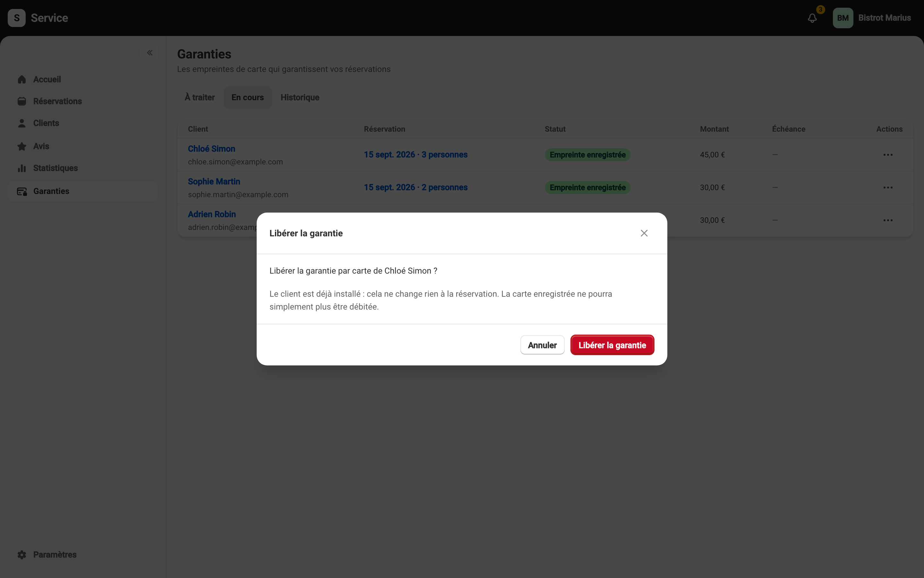
Task: Switch to the Historique tab
Action: click(300, 98)
